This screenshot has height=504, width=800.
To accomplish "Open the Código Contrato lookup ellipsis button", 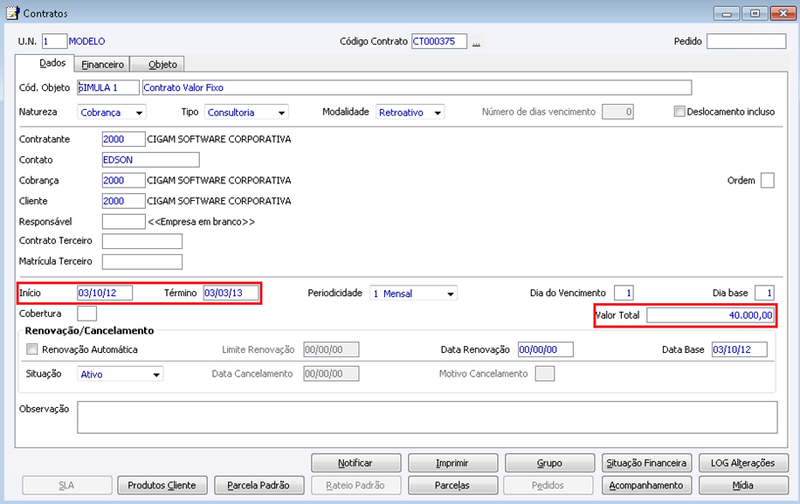I will pos(476,42).
